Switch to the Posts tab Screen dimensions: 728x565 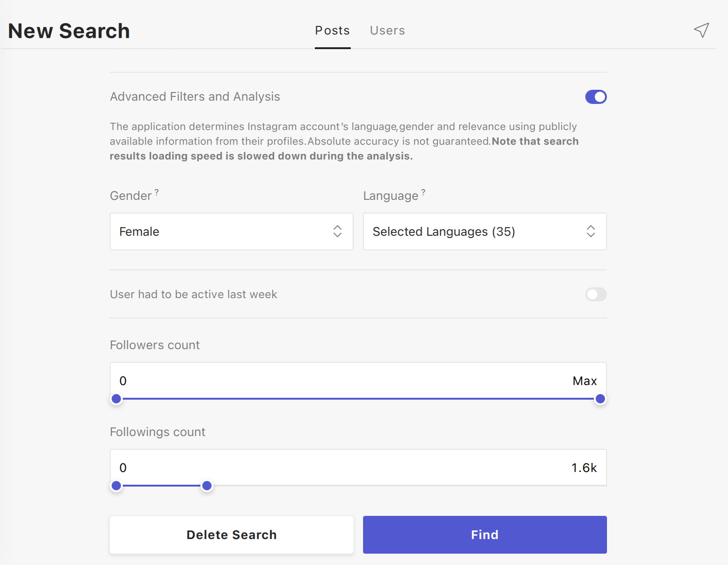click(x=332, y=31)
